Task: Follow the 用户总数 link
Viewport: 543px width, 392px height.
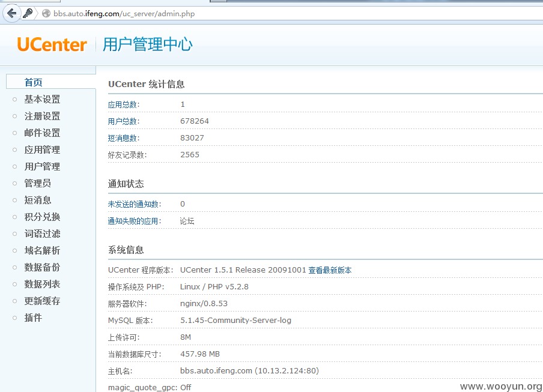Action: pos(123,121)
